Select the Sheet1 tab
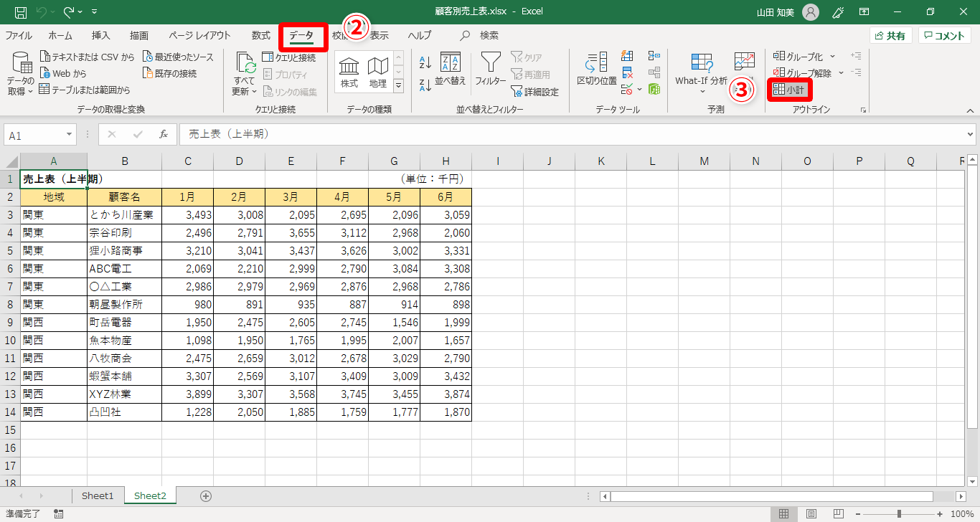This screenshot has height=522, width=980. (98, 495)
